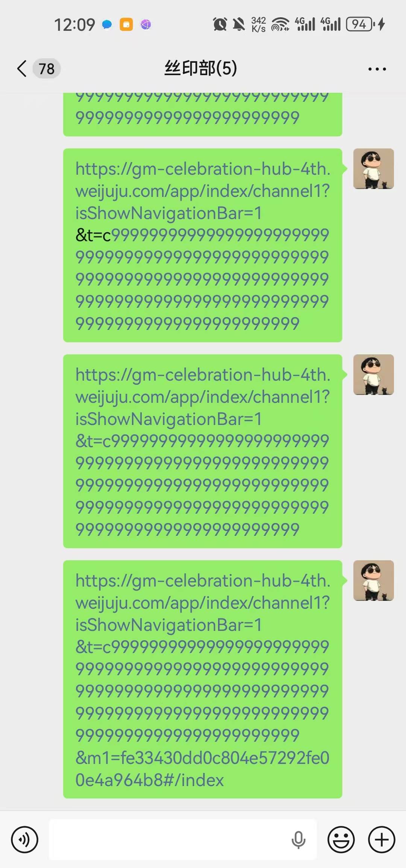Image resolution: width=406 pixels, height=868 pixels.
Task: View avatar beside the first full link
Action: point(374,169)
